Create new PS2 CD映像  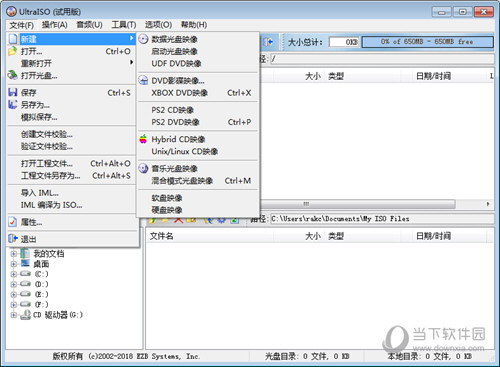coord(198,110)
